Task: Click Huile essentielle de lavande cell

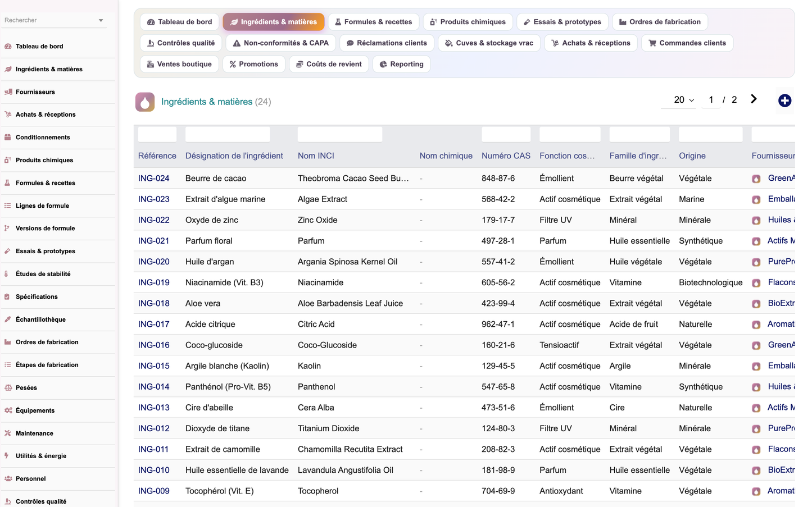Action: (237, 471)
